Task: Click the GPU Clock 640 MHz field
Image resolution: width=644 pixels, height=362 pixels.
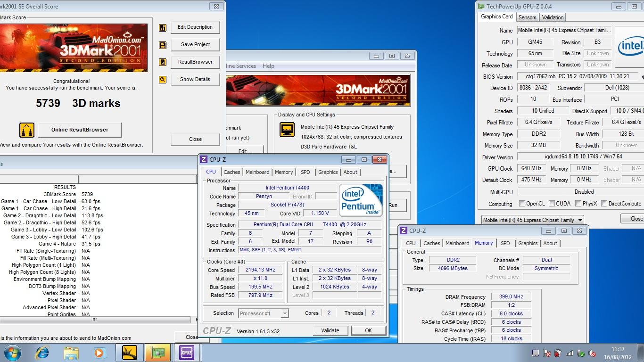Action: click(x=531, y=168)
